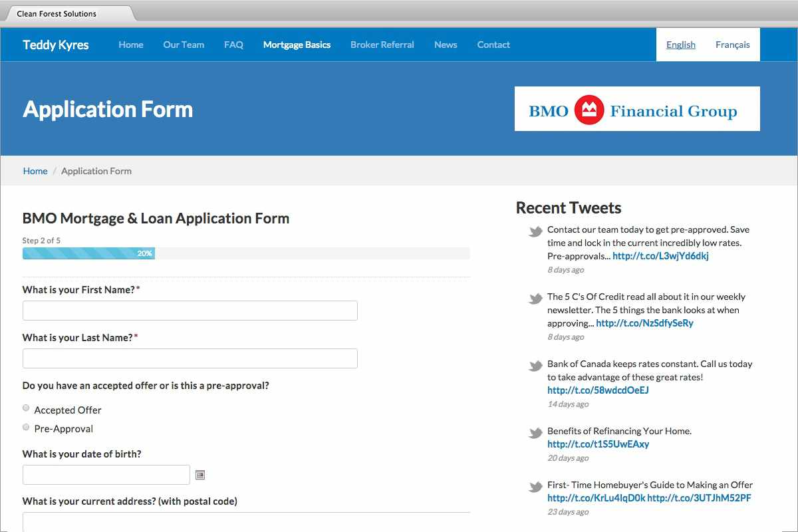Click the Teddy Kyres site title
This screenshot has width=798, height=532.
[56, 45]
